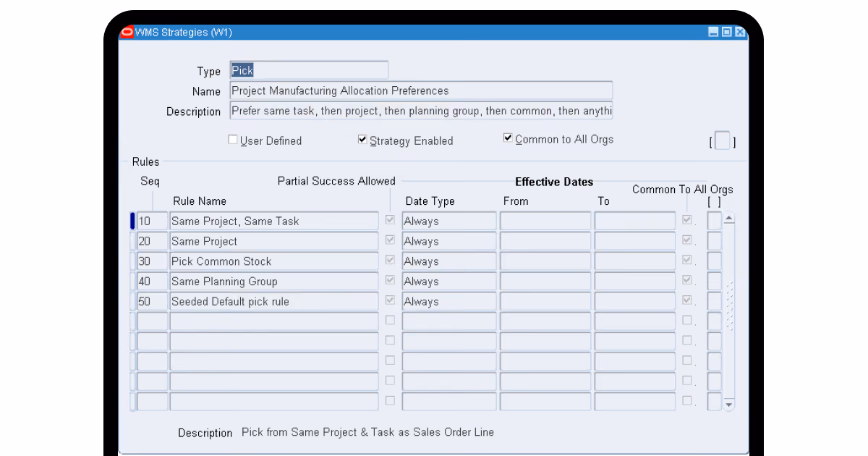
Task: Minimize the WMS Strategies window
Action: [x=713, y=32]
